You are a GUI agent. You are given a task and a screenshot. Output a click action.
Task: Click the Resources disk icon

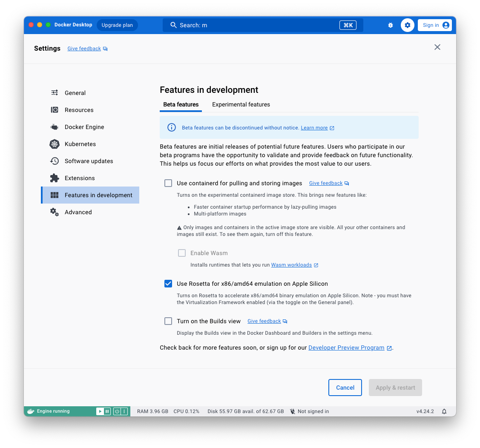(55, 110)
